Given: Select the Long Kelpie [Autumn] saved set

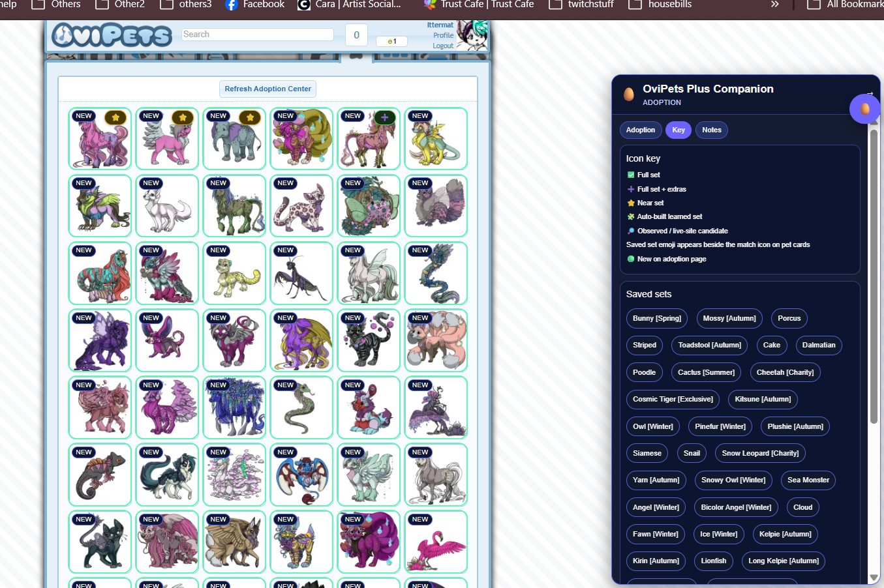Looking at the screenshot, I should 784,561.
